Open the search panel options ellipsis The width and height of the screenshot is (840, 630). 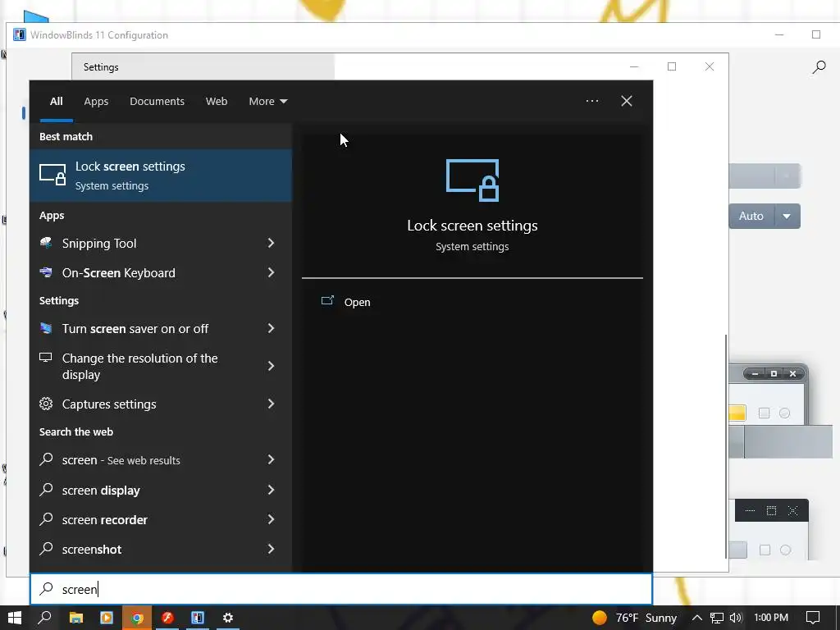tap(592, 101)
